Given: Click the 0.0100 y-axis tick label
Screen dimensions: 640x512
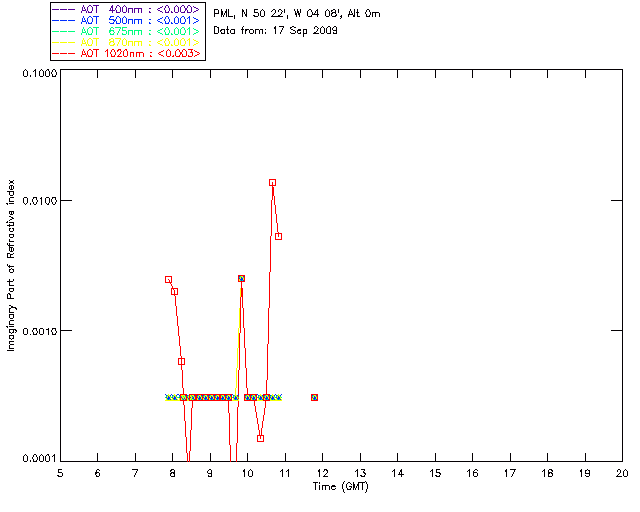Looking at the screenshot, I should pos(39,201).
